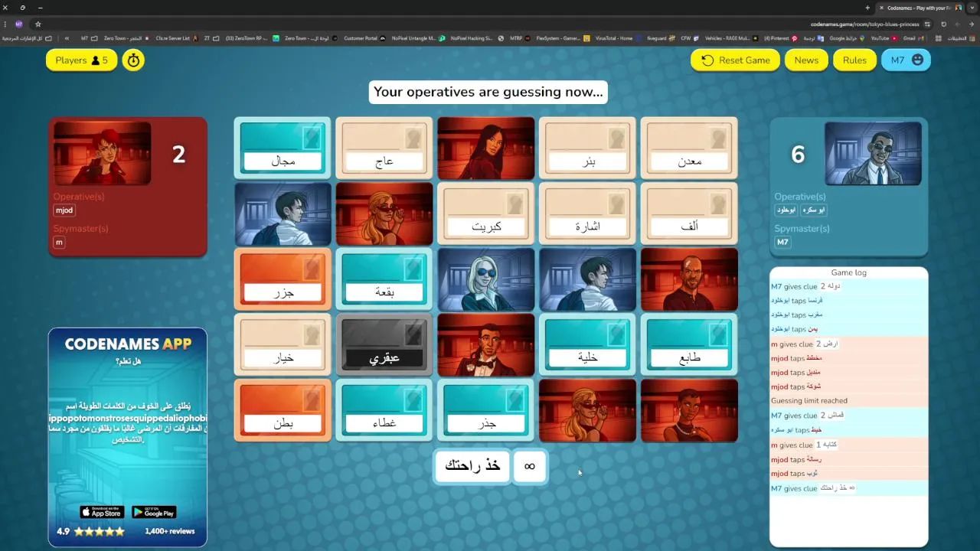The width and height of the screenshot is (980, 551).
Task: Open a new browser tab
Action: pyautogui.click(x=867, y=8)
